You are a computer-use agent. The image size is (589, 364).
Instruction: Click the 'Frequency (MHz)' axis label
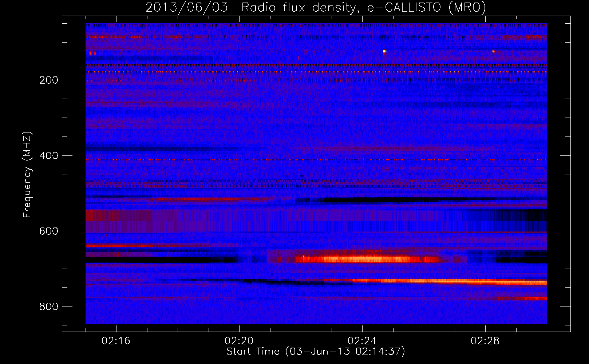pyautogui.click(x=27, y=174)
